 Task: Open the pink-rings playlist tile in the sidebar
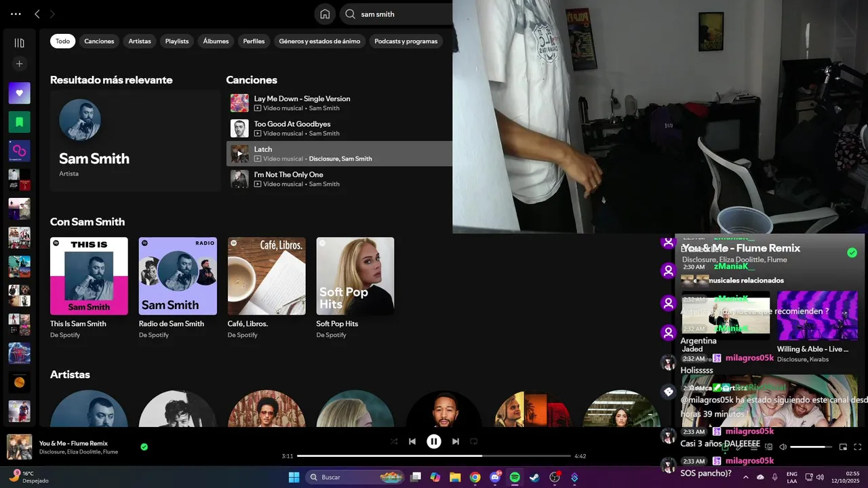[x=19, y=151]
